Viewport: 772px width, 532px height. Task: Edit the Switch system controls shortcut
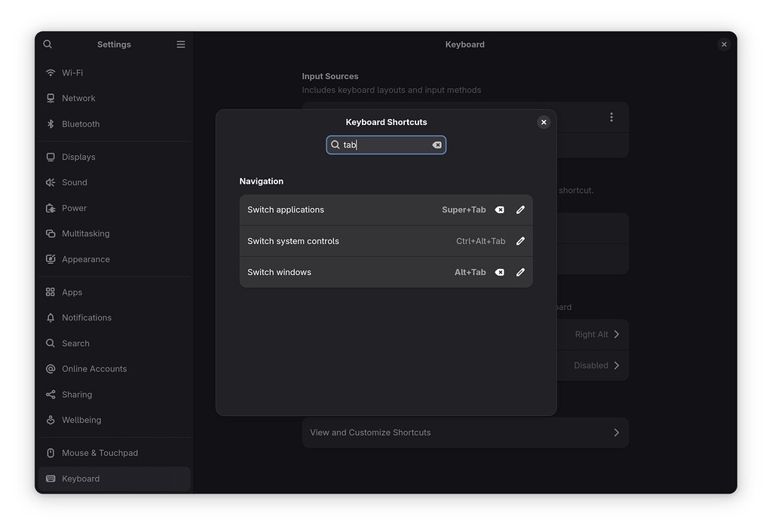point(520,242)
